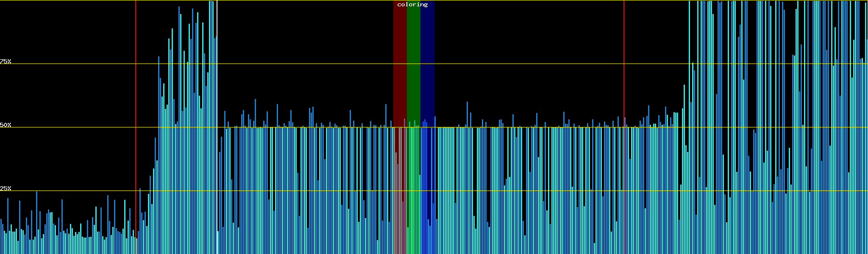The image size is (868, 254).
Task: Click the 50% axis label
Action: [x=6, y=125]
